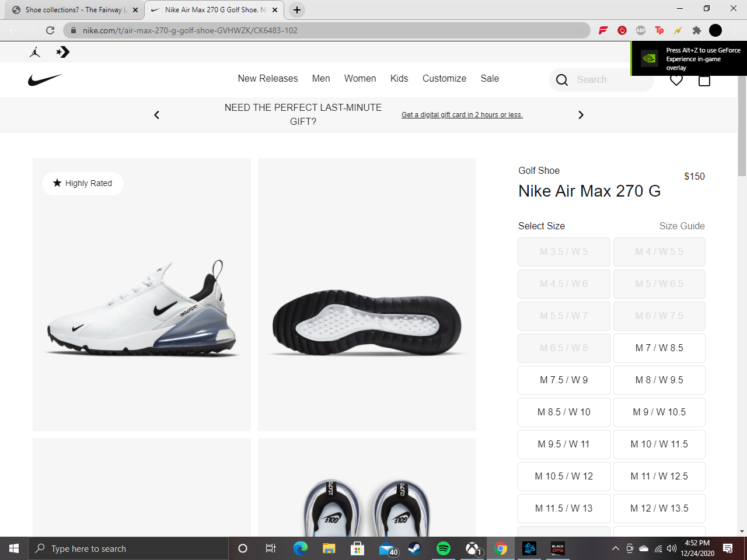This screenshot has height=560, width=747.
Task: Open Favorites with the heart icon
Action: tap(676, 80)
